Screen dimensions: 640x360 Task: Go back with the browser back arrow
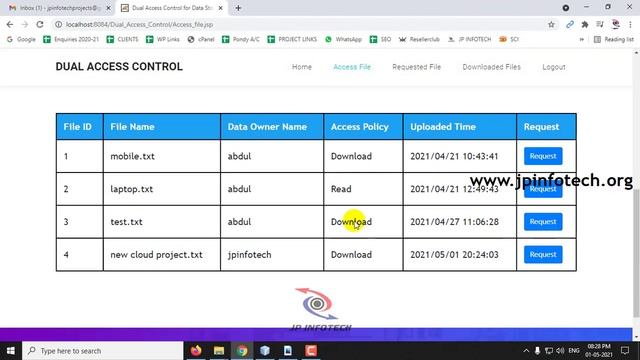tap(10, 24)
